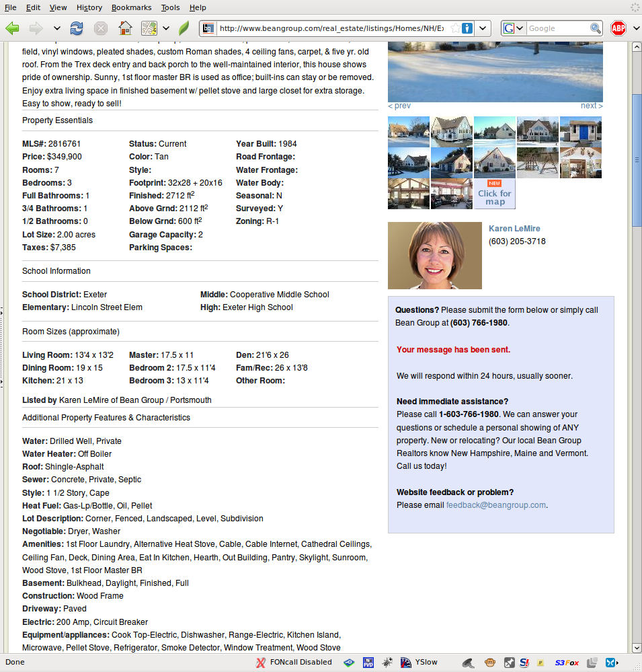Open the Edit menu

[33, 7]
